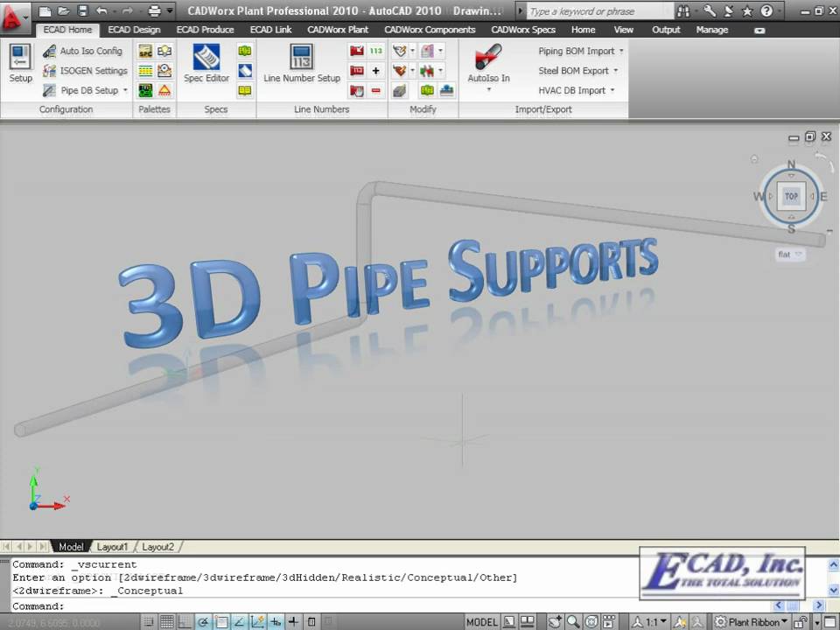Click the red 113 tag line number icon
Screen dimensions: 840x630
coord(357,71)
